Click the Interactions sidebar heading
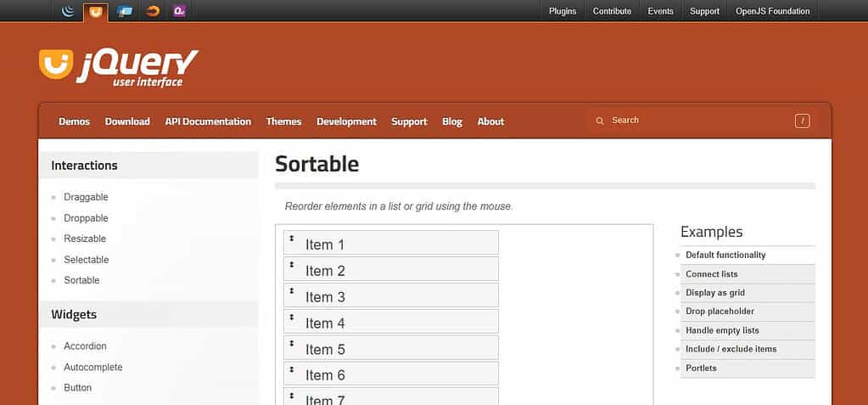Screen dimensions: 868x405 [x=84, y=166]
